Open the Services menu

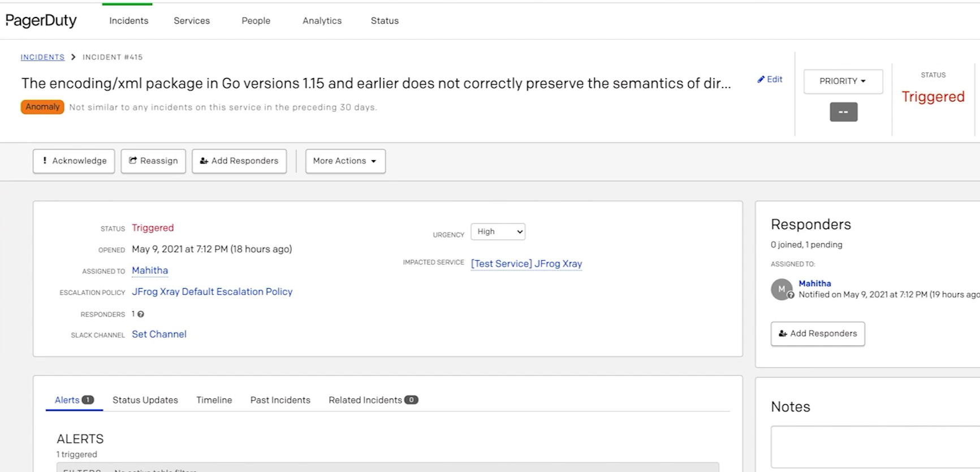(x=192, y=21)
